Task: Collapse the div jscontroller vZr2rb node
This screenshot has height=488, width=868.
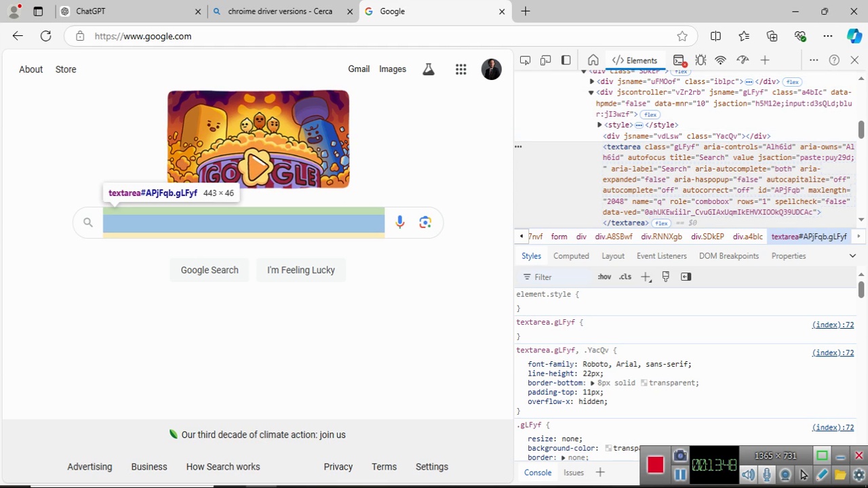Action: pos(591,92)
